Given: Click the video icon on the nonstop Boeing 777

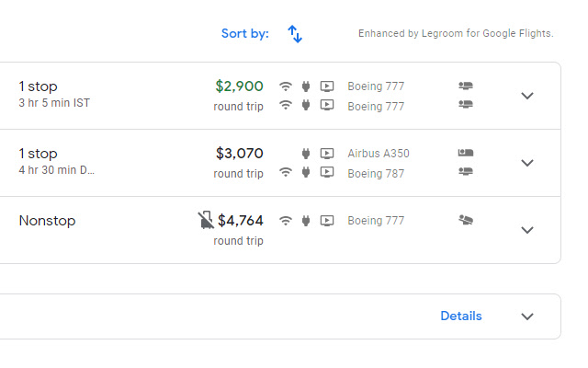Looking at the screenshot, I should point(327,221).
